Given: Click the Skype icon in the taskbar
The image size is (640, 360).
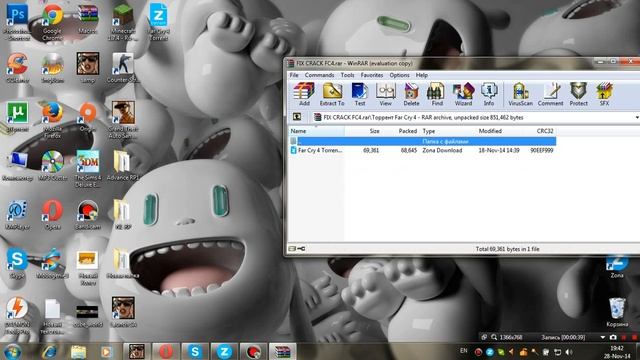Looking at the screenshot, I should tap(195, 351).
